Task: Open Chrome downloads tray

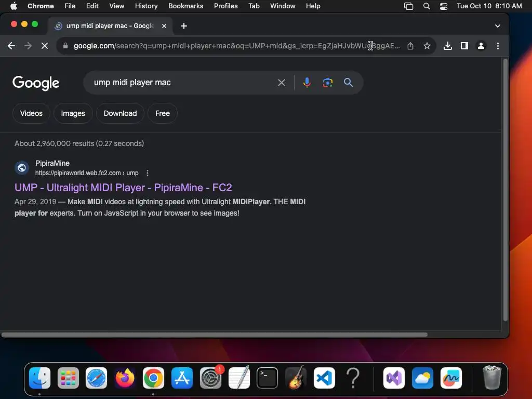Action: (x=447, y=46)
